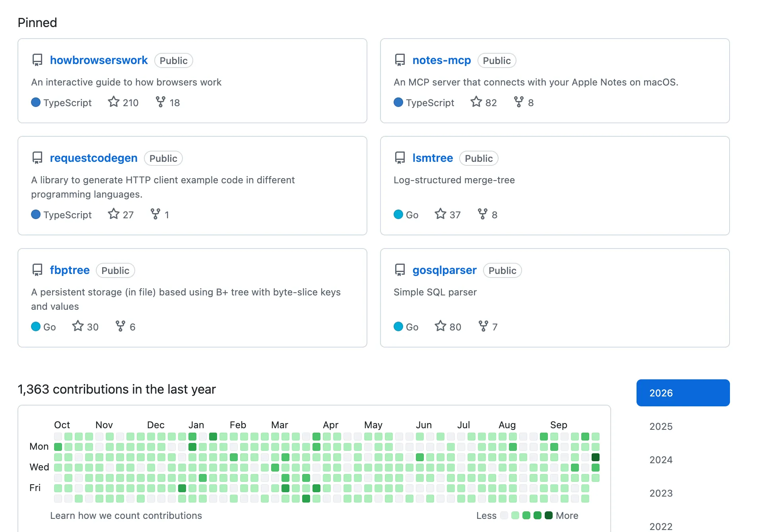Open the notes-mcp repository link

coord(442,60)
